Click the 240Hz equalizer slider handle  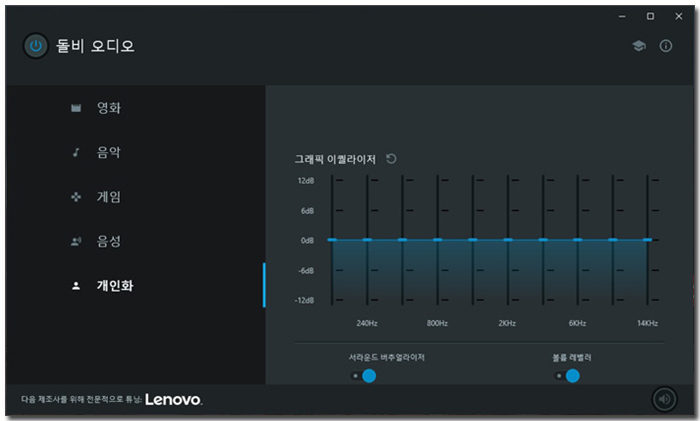(367, 240)
